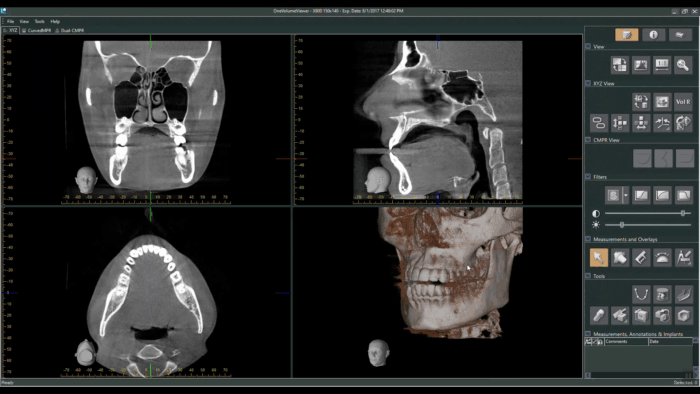Select the implant placement tool
The image size is (700, 394).
[x=599, y=315]
